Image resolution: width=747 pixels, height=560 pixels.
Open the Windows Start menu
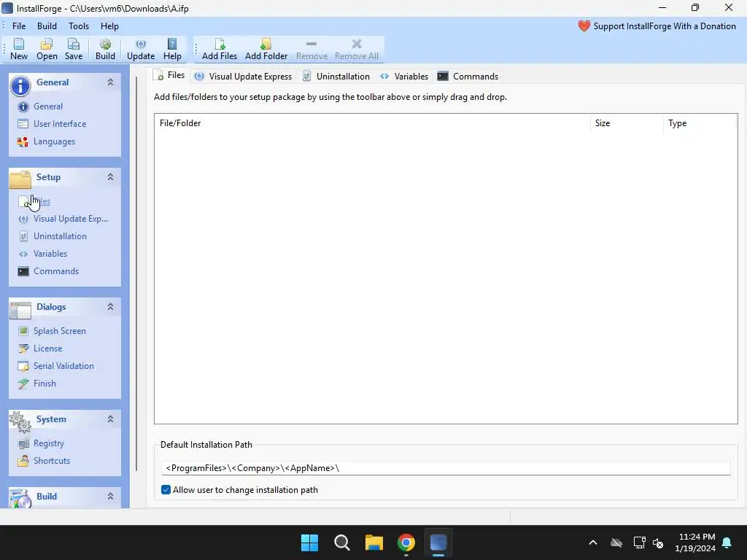click(309, 542)
